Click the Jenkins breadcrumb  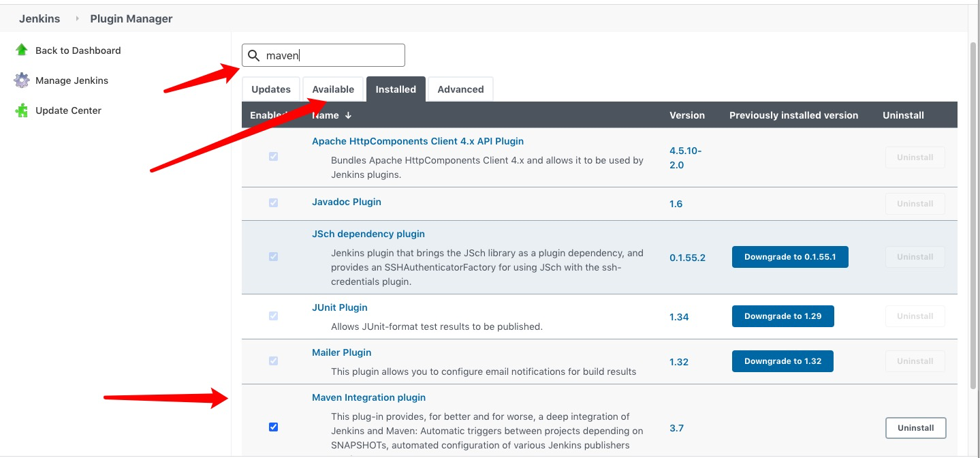39,19
